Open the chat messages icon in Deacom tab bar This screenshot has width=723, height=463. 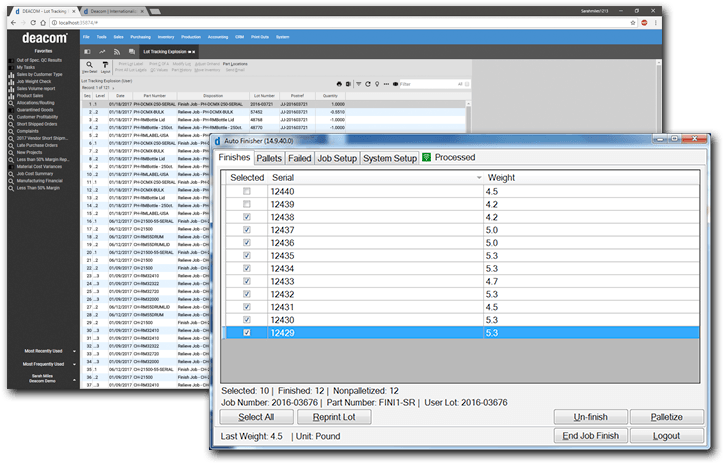pos(132,52)
